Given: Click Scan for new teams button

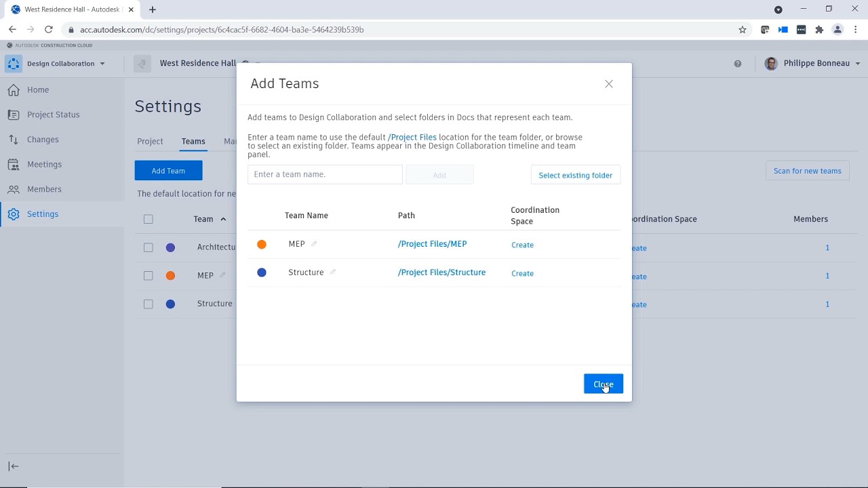Looking at the screenshot, I should coord(807,171).
